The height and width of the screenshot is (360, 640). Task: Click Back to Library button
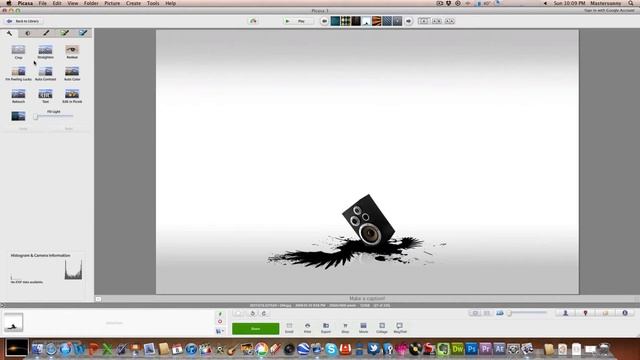(23, 21)
